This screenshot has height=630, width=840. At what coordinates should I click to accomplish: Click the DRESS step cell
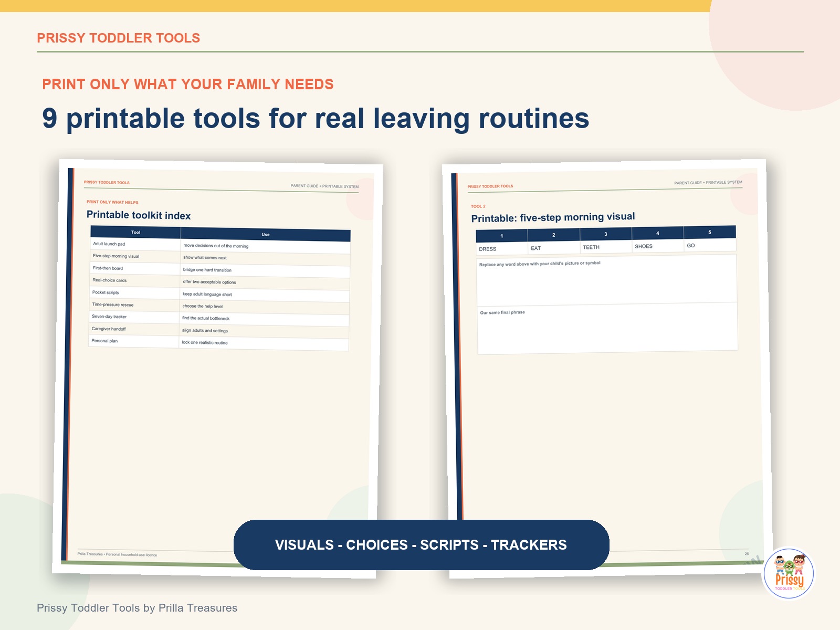coord(502,248)
